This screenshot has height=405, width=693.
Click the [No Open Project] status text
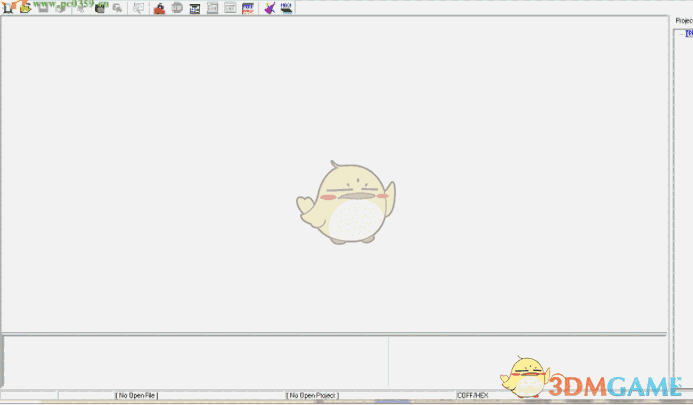tap(312, 395)
